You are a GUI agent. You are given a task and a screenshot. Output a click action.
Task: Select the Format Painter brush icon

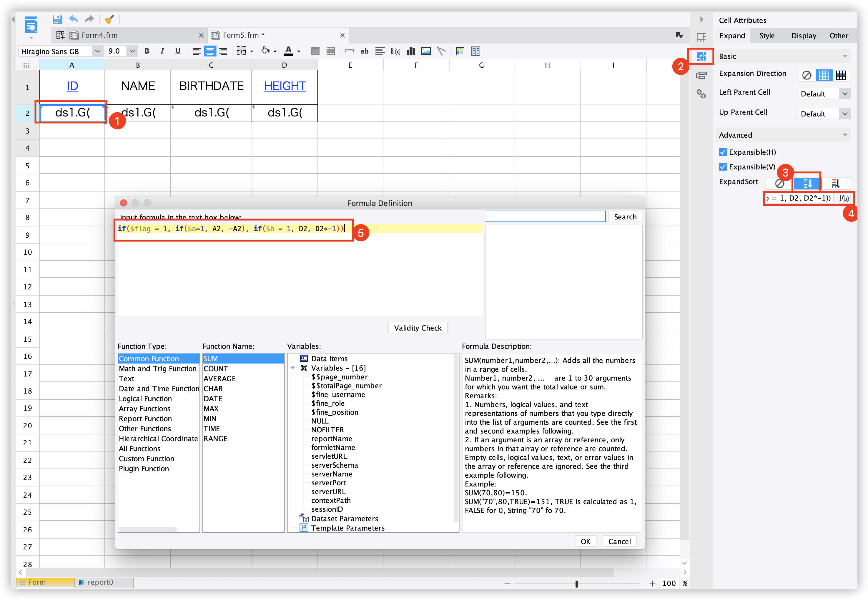(109, 19)
